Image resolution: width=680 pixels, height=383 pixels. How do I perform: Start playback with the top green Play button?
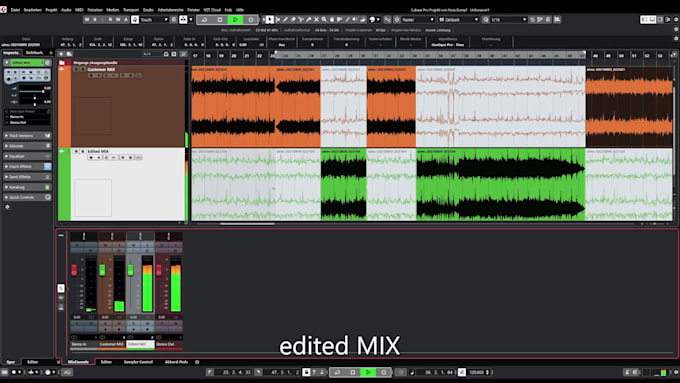235,20
